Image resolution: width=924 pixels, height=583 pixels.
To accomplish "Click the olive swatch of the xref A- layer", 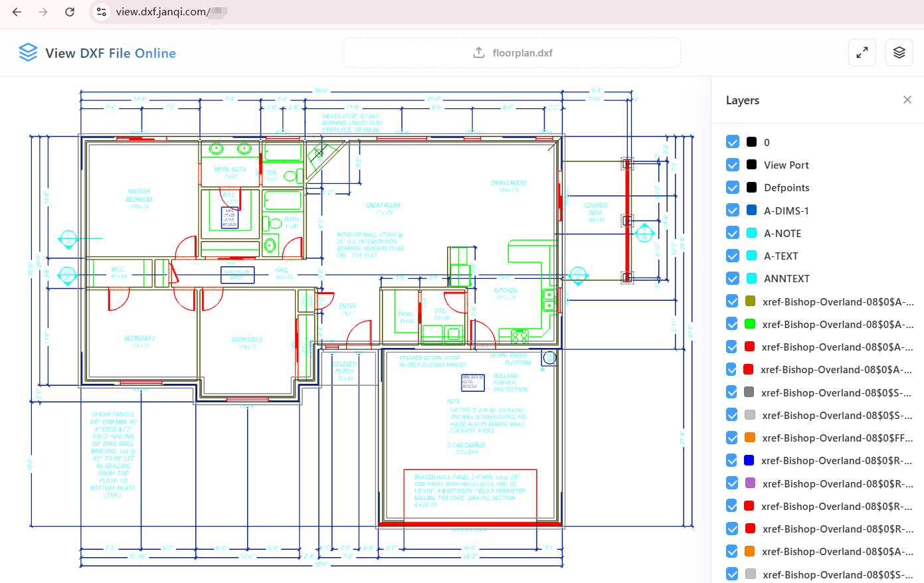I will click(751, 301).
